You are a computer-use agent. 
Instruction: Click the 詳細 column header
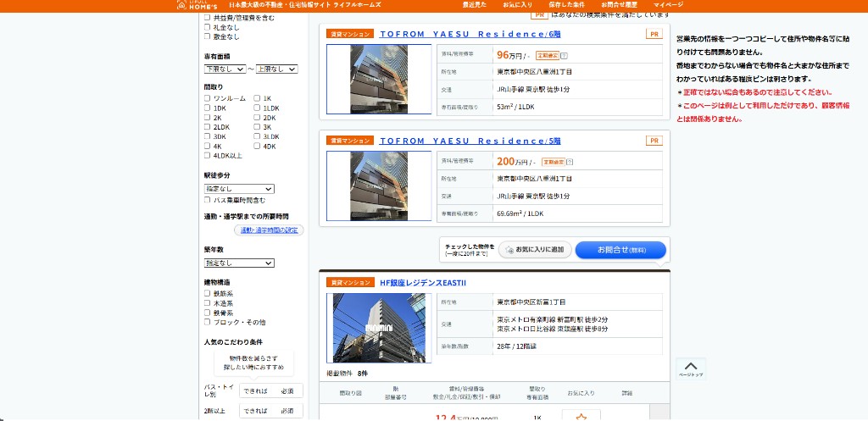click(x=626, y=393)
